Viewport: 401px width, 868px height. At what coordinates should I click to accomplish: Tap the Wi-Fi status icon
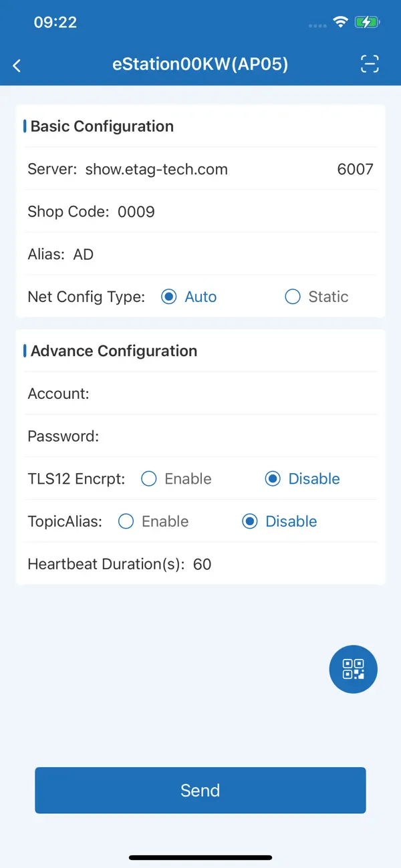pyautogui.click(x=341, y=22)
